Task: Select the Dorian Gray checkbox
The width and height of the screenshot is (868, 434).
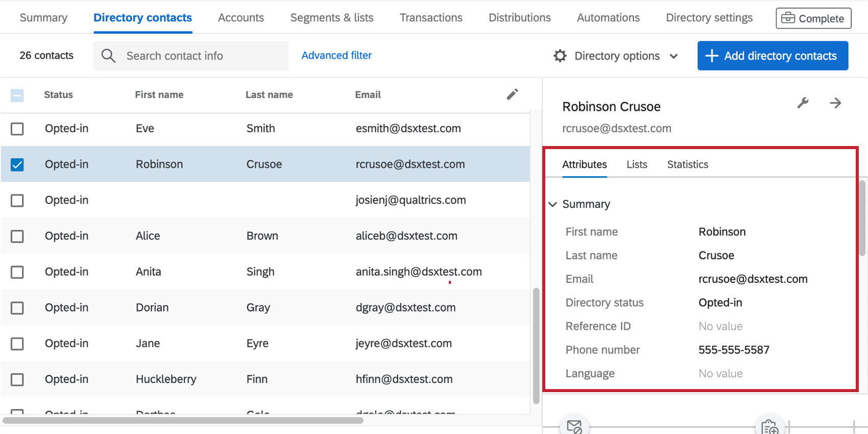Action: (x=17, y=307)
